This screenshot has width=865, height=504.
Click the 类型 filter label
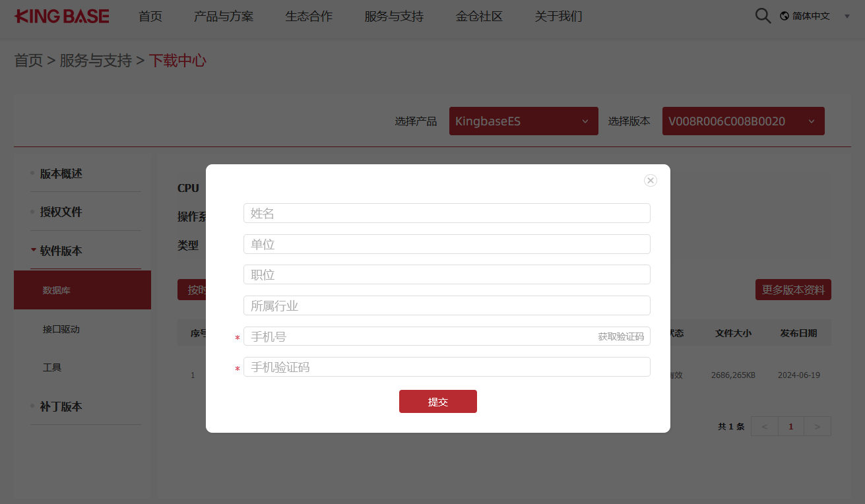188,245
